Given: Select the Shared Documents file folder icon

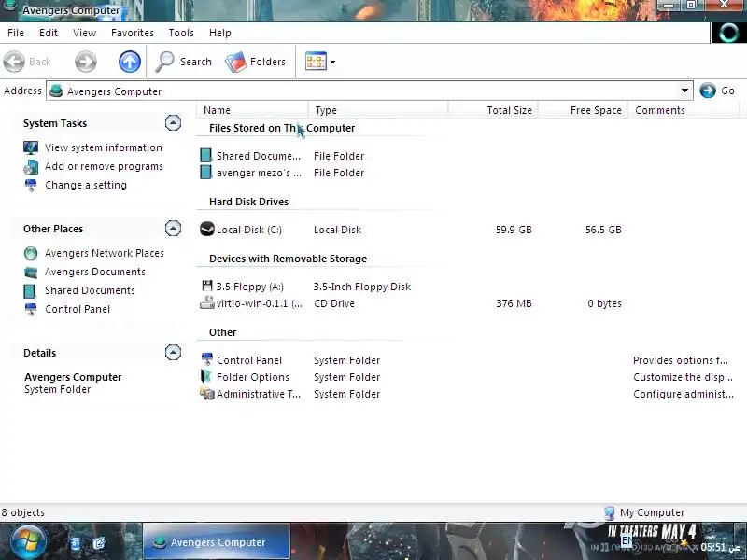Looking at the screenshot, I should (205, 156).
